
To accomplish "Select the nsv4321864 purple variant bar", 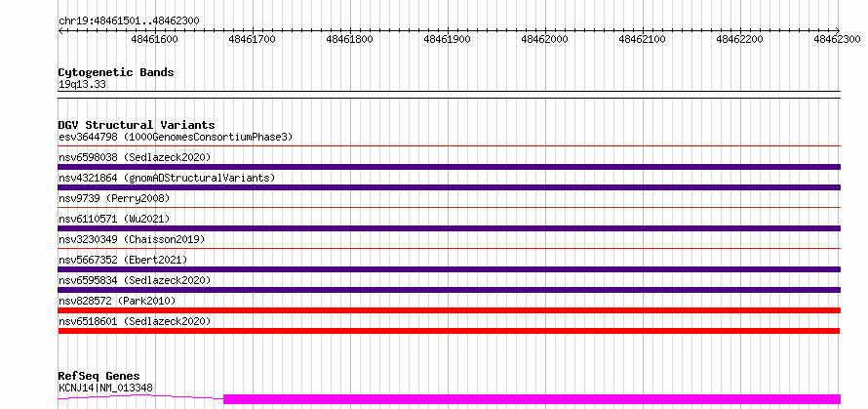I will click(449, 187).
